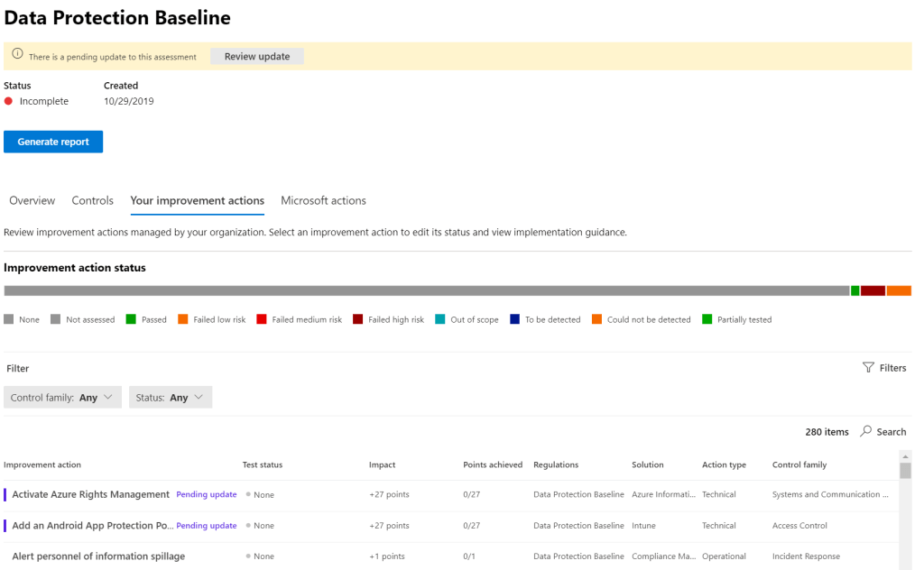Open the Control family dropdown
Image resolution: width=924 pixels, height=570 pixels.
tap(62, 398)
